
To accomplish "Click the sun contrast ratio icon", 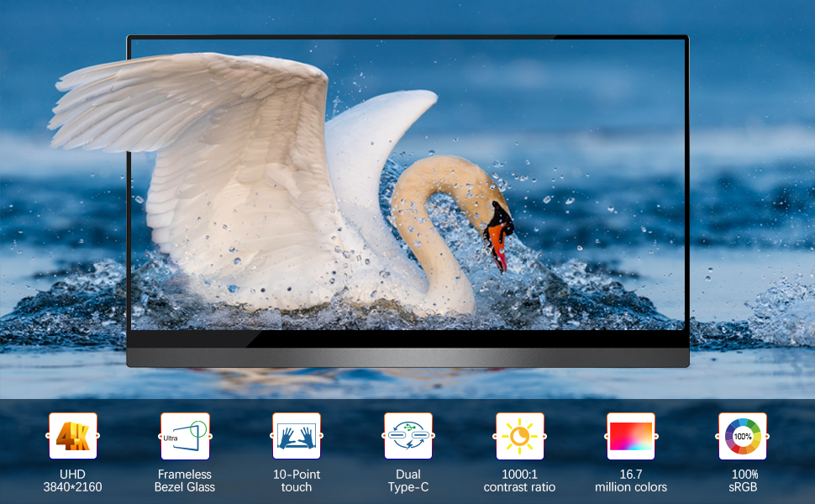I will pos(519,436).
